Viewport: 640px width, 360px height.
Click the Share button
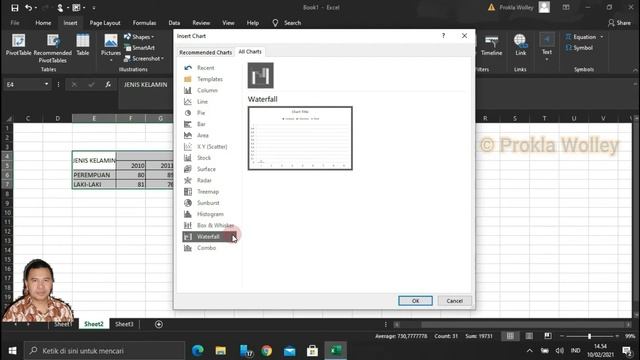click(x=619, y=23)
